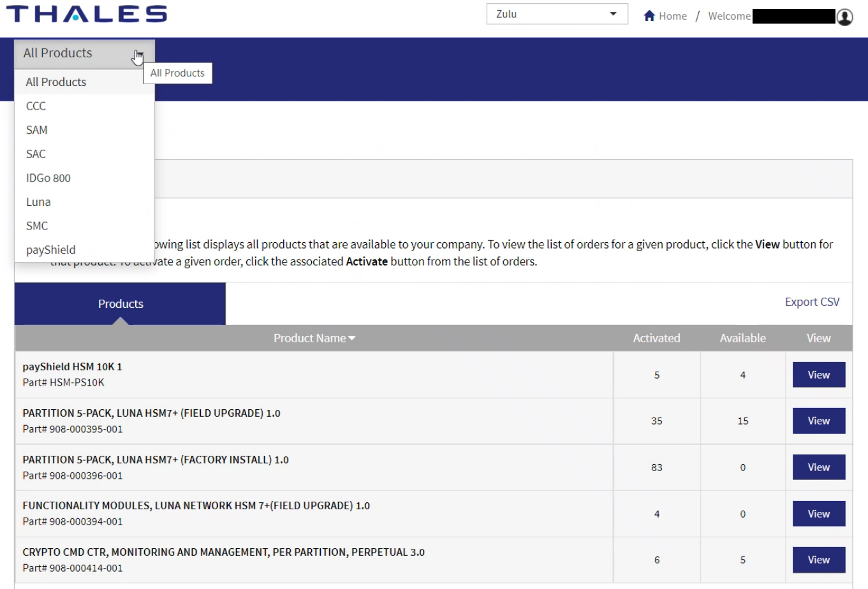Click Part# 908-000414-001 text
This screenshot has width=868, height=589.
click(73, 568)
